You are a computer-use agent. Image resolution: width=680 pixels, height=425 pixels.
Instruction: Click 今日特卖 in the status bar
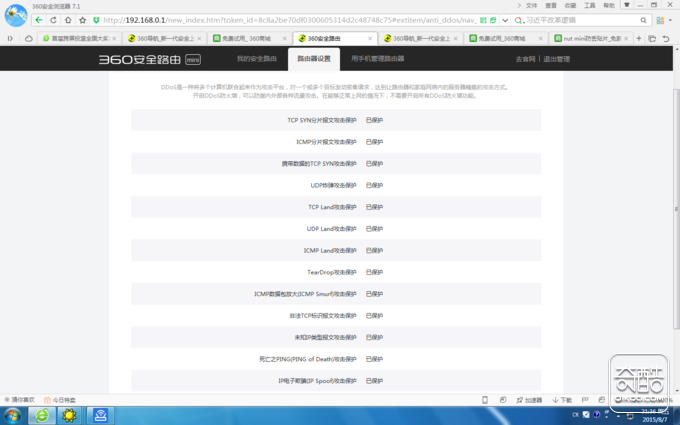[60, 400]
